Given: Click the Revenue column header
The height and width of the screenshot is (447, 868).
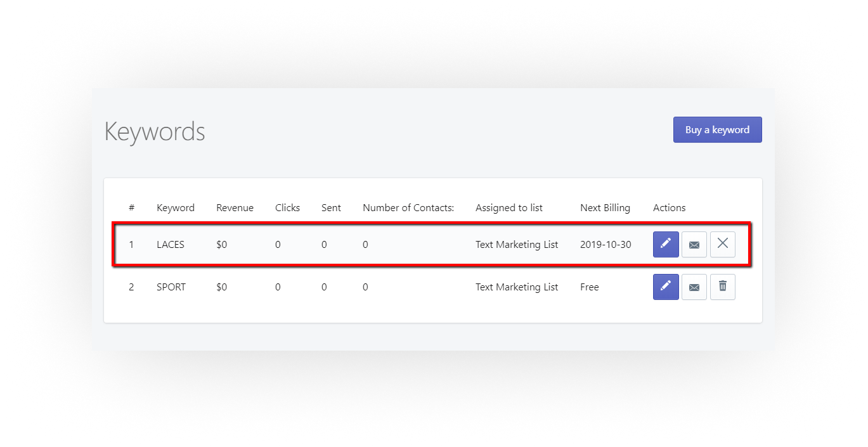Looking at the screenshot, I should [235, 207].
